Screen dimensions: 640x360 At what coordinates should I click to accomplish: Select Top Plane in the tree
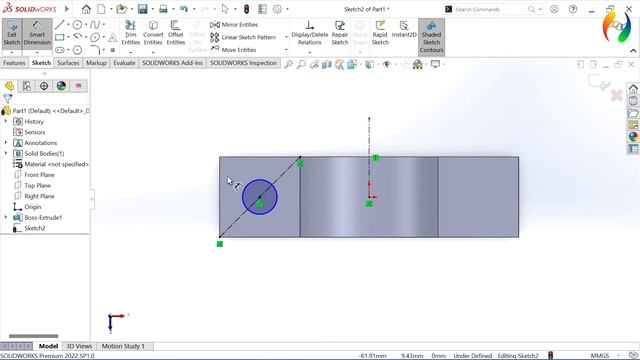pos(38,185)
